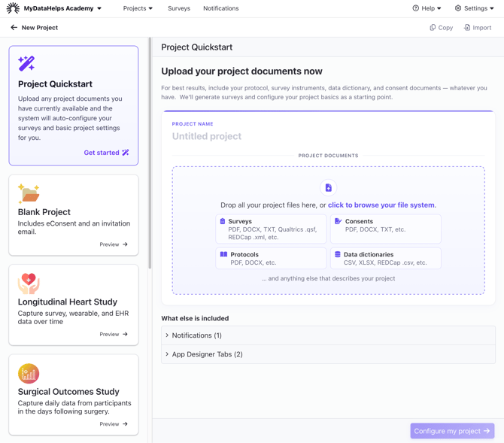This screenshot has height=443, width=504.
Task: Select the Surgical Outcomes Study template
Action: pyautogui.click(x=74, y=395)
